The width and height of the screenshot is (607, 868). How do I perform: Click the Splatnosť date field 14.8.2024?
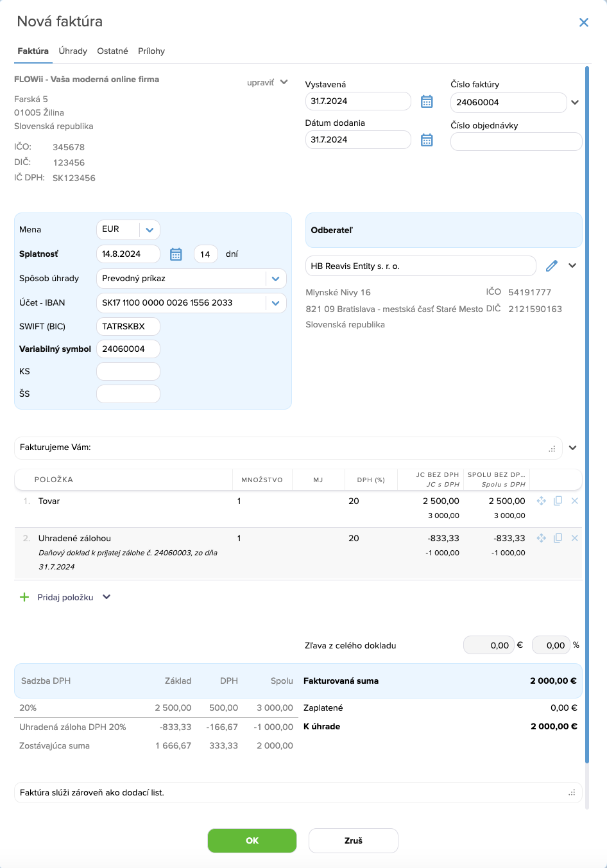[x=128, y=254]
